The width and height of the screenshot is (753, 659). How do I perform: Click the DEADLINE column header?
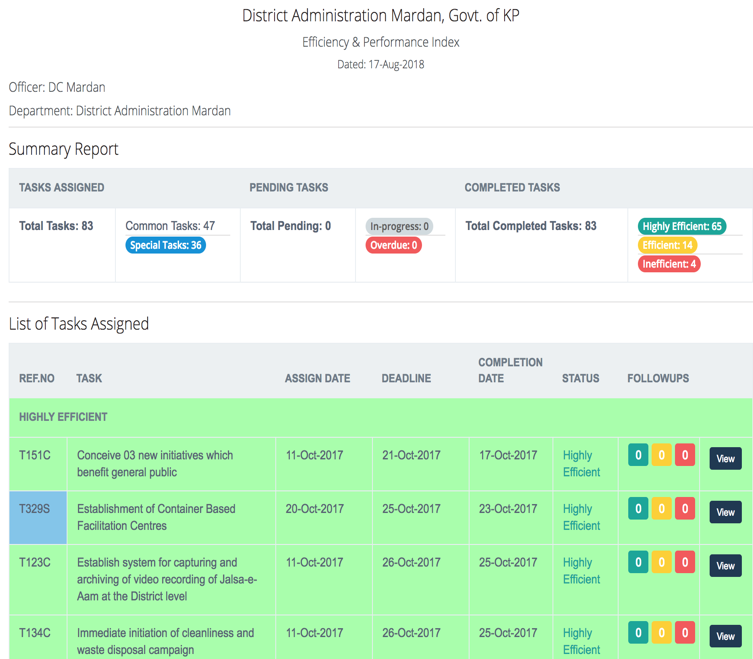click(x=406, y=379)
